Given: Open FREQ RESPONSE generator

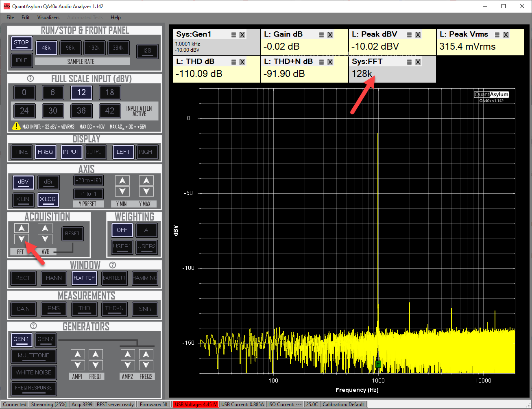Looking at the screenshot, I should point(34,388).
